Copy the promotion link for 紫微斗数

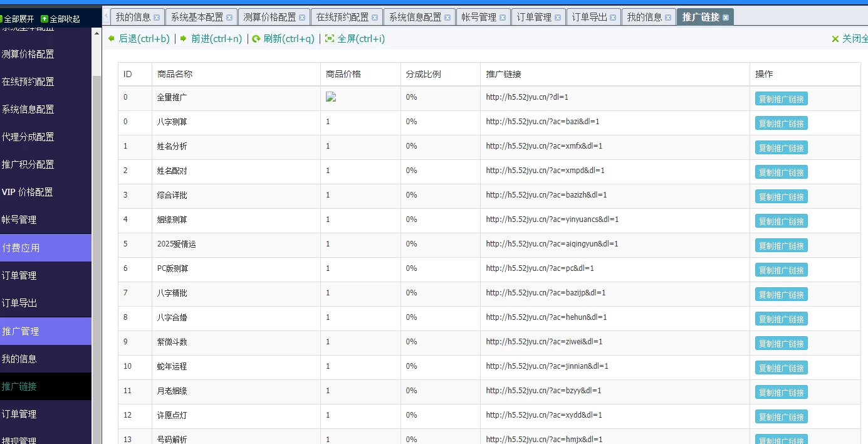[x=781, y=344]
